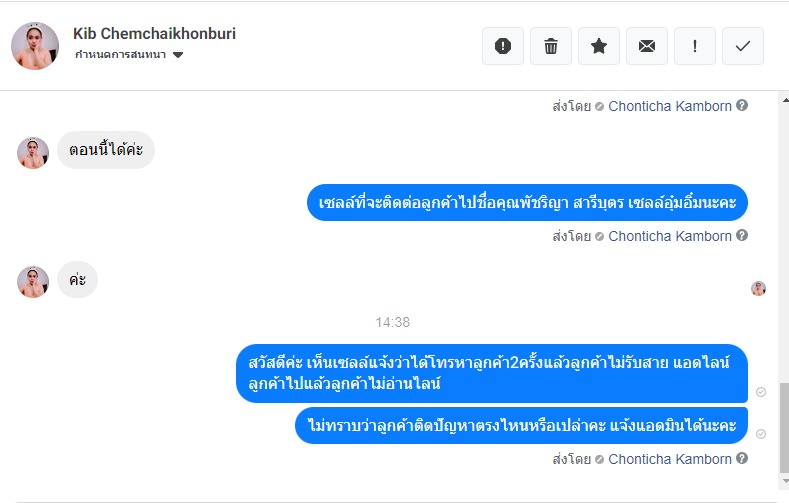Mark conversation done with checkmark icon
Viewport: 789px width, 503px height.
click(743, 46)
